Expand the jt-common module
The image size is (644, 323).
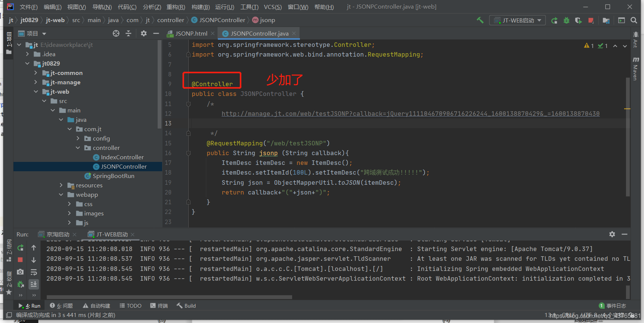(x=36, y=73)
